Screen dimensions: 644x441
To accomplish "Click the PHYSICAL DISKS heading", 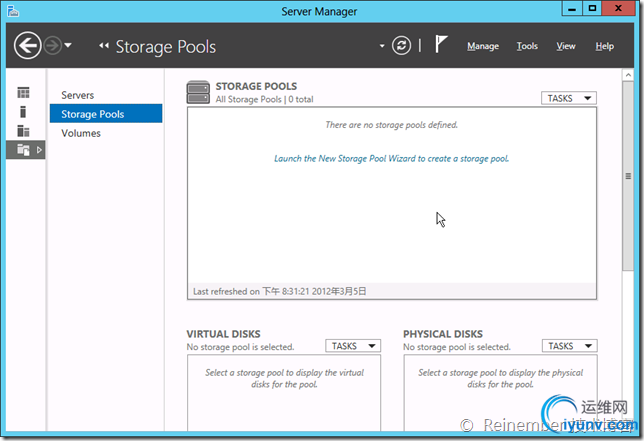I will click(x=443, y=334).
